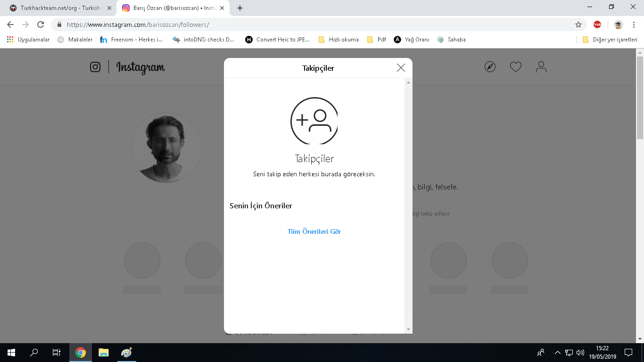Open the Uygulamalar apps shortcut
This screenshot has width=644, height=362.
pyautogui.click(x=28, y=40)
